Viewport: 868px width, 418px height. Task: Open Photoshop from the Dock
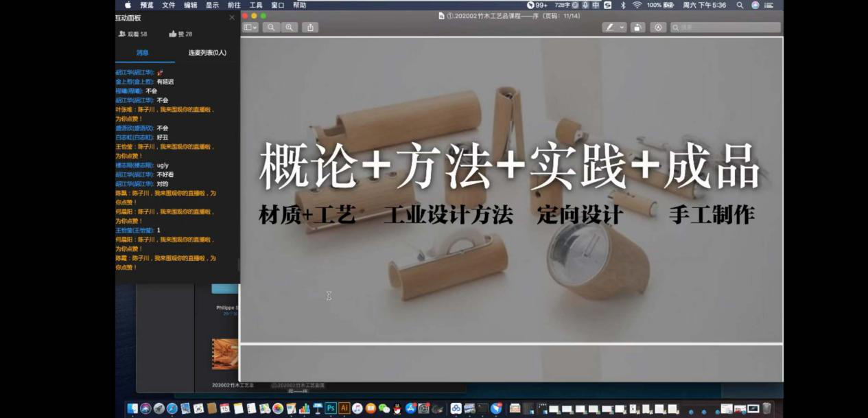(x=331, y=408)
